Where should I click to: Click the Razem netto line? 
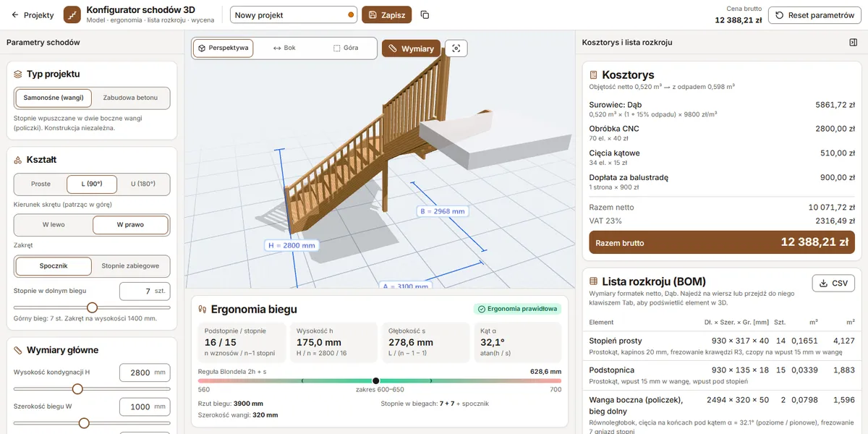click(x=721, y=207)
